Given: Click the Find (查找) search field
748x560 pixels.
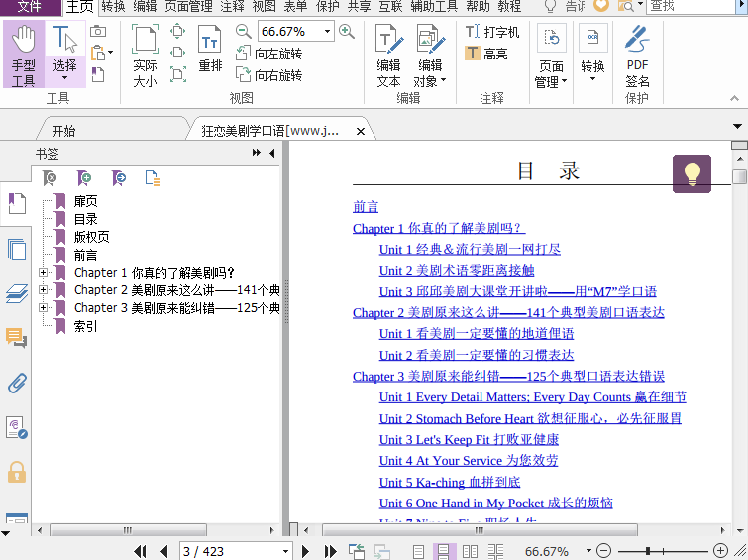Looking at the screenshot, I should click(691, 6).
